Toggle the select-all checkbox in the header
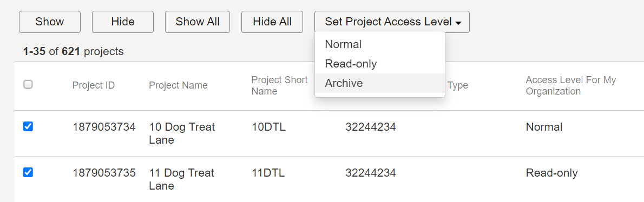 [28, 84]
